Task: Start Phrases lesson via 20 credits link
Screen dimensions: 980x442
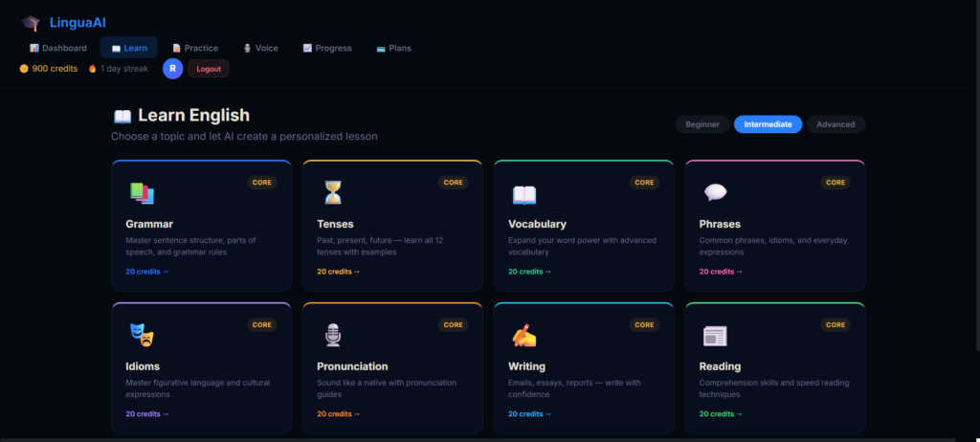Action: tap(721, 272)
